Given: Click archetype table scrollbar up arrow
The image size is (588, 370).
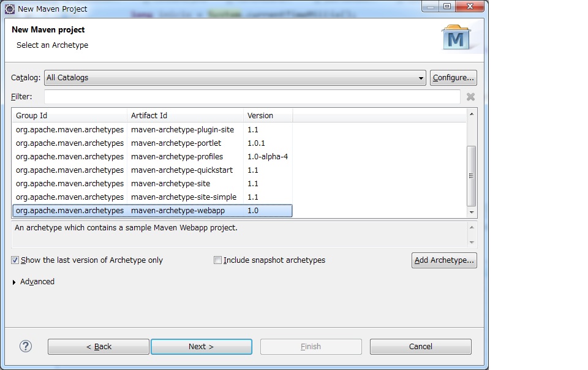Looking at the screenshot, I should [x=472, y=114].
